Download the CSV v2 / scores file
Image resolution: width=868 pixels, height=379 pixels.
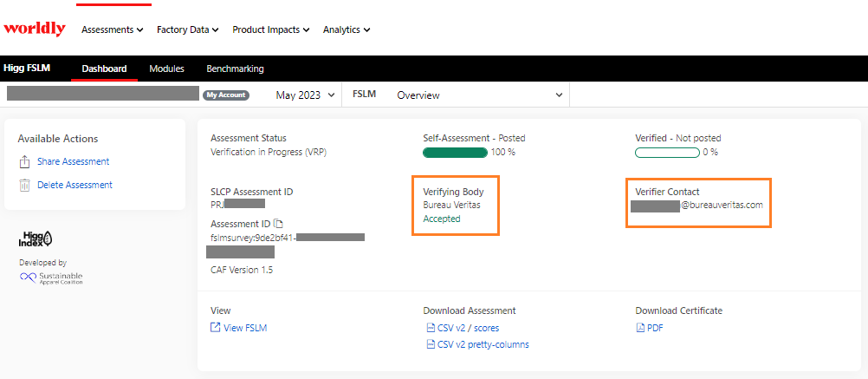(469, 328)
